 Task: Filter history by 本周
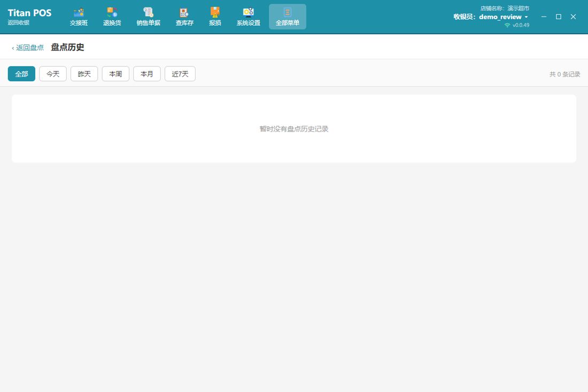115,74
